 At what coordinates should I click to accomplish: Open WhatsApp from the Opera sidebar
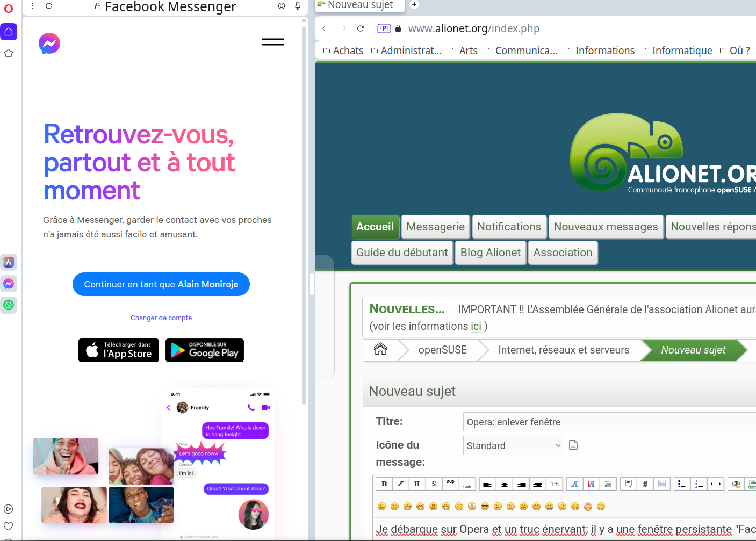9,305
